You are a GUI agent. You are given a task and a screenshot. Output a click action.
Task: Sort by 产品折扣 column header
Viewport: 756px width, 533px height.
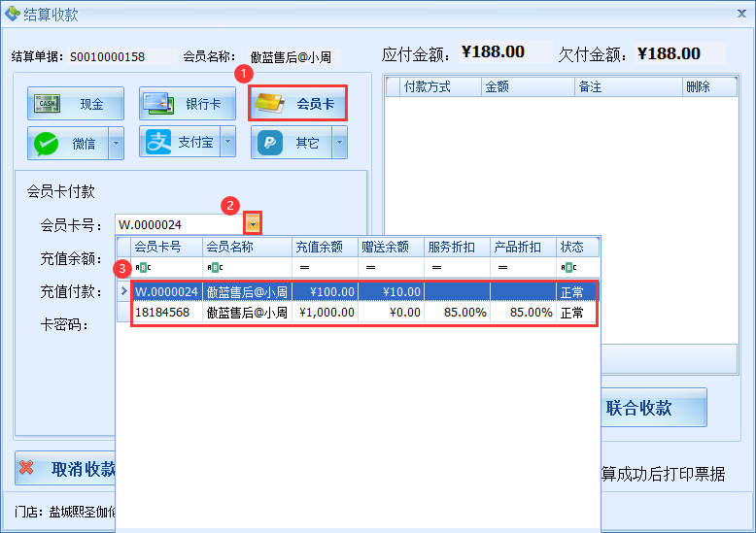point(523,248)
